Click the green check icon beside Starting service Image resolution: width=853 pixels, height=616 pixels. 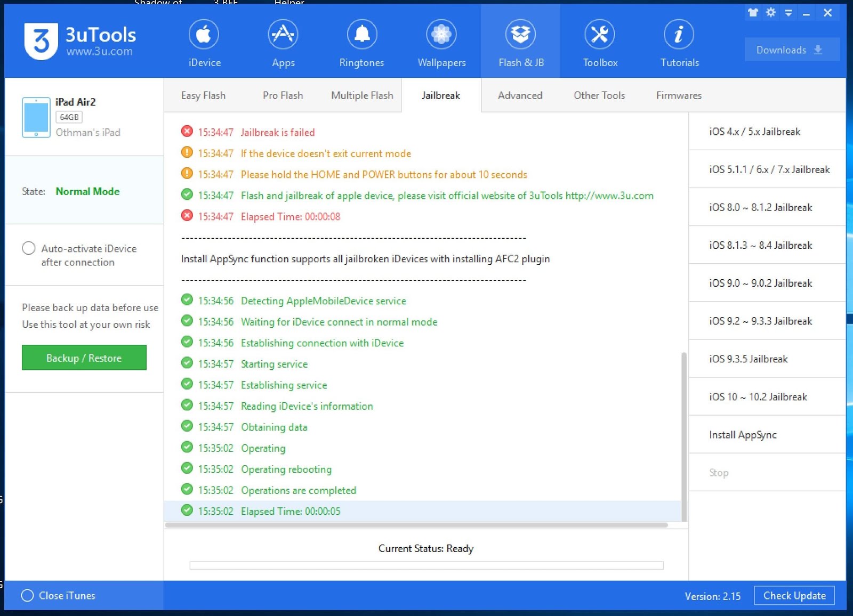click(x=187, y=363)
